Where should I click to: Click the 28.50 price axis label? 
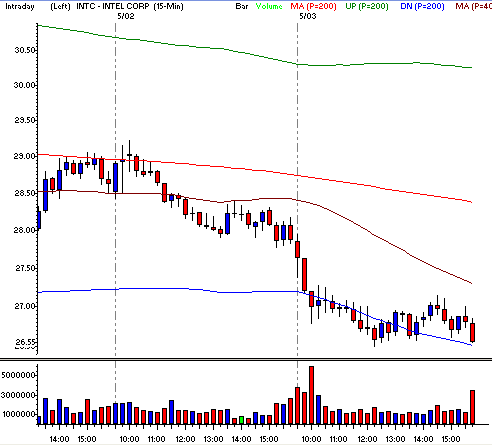pos(25,193)
